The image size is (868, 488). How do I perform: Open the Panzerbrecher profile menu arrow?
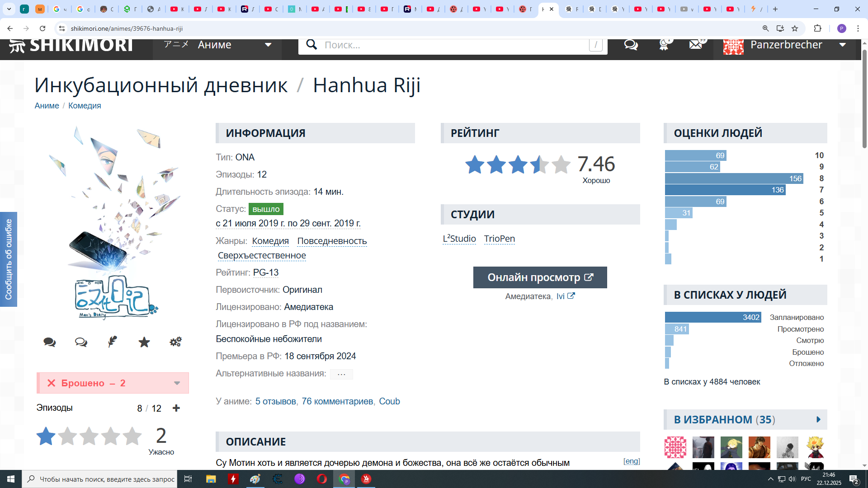(842, 45)
